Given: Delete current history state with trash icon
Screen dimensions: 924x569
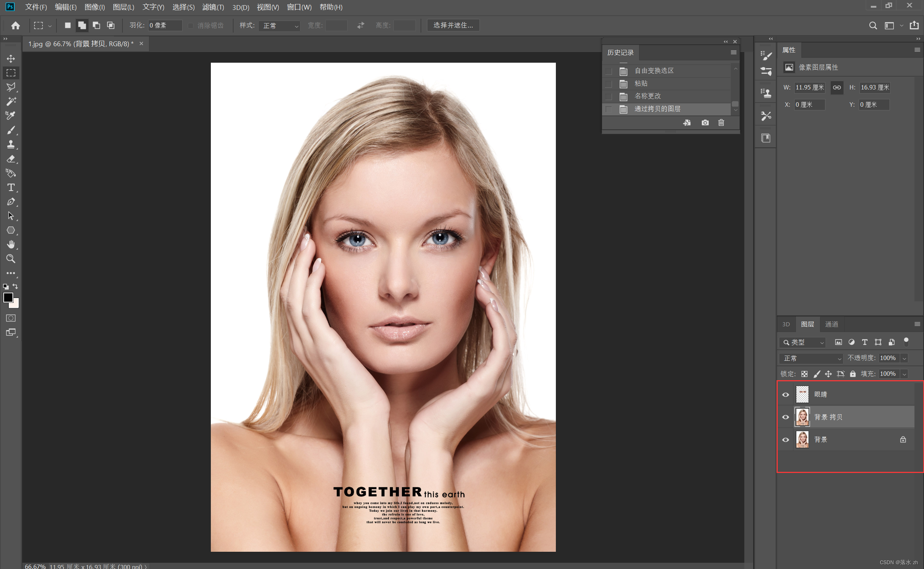Looking at the screenshot, I should click(x=721, y=123).
